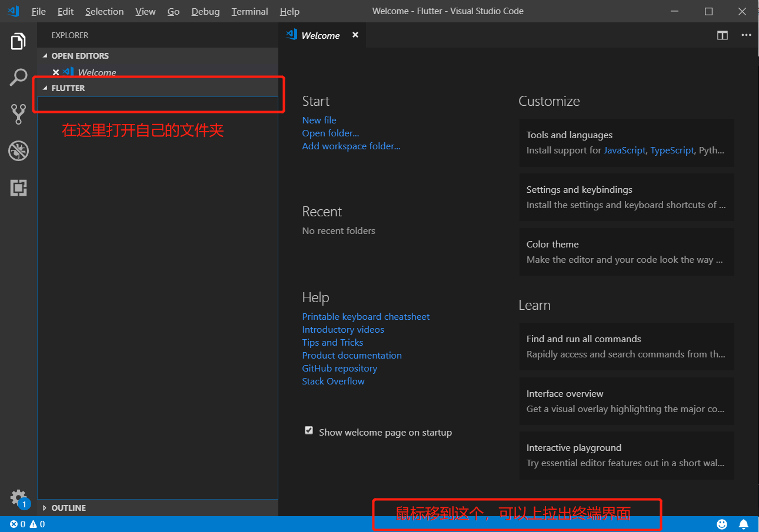759x532 pixels.
Task: Open the Explorer view in activity bar
Action: click(x=18, y=42)
